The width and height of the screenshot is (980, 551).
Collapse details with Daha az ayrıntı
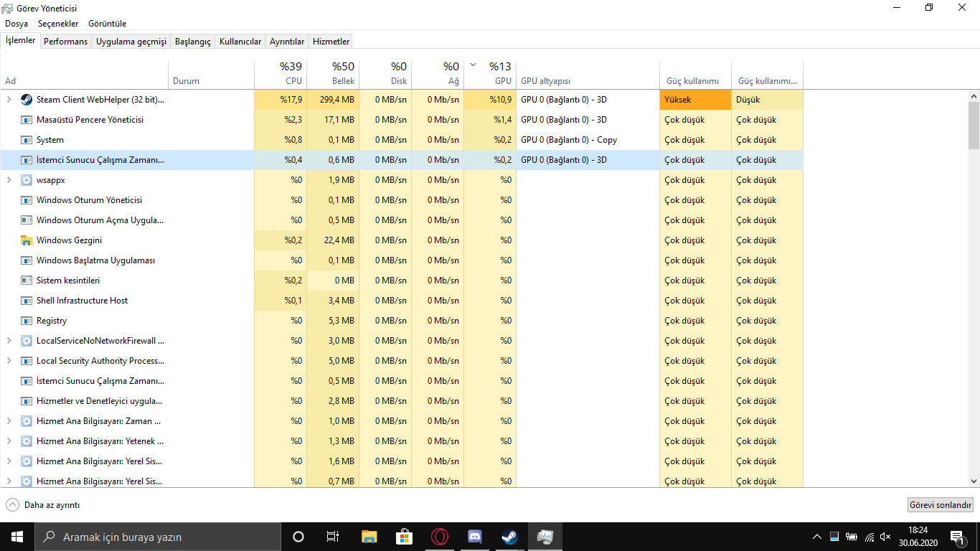42,505
